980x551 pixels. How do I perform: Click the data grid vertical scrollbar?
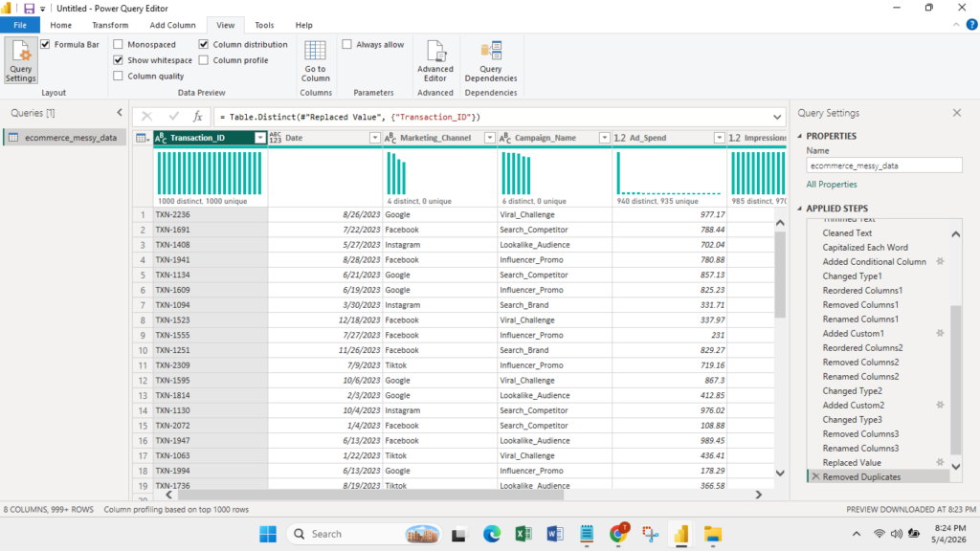coord(780,275)
